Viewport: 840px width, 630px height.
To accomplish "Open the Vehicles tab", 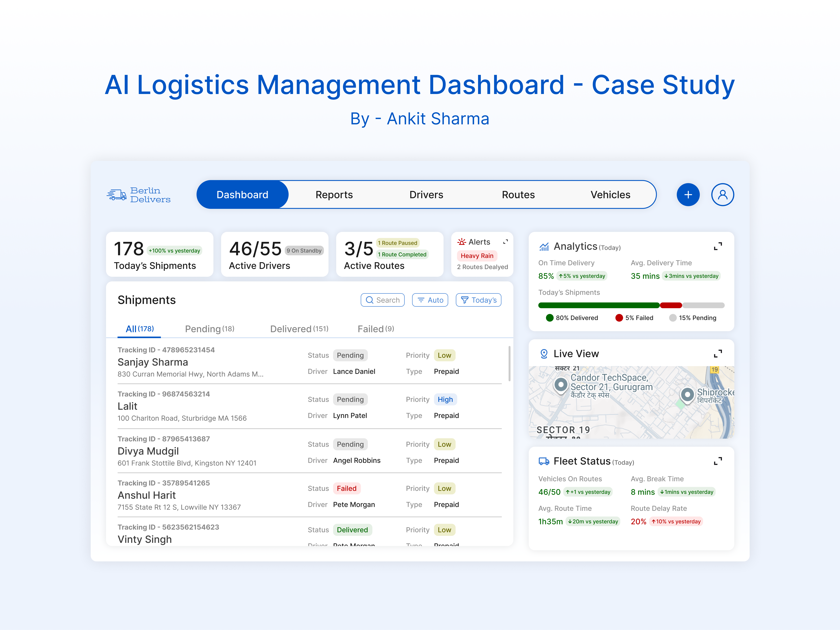I will (610, 194).
